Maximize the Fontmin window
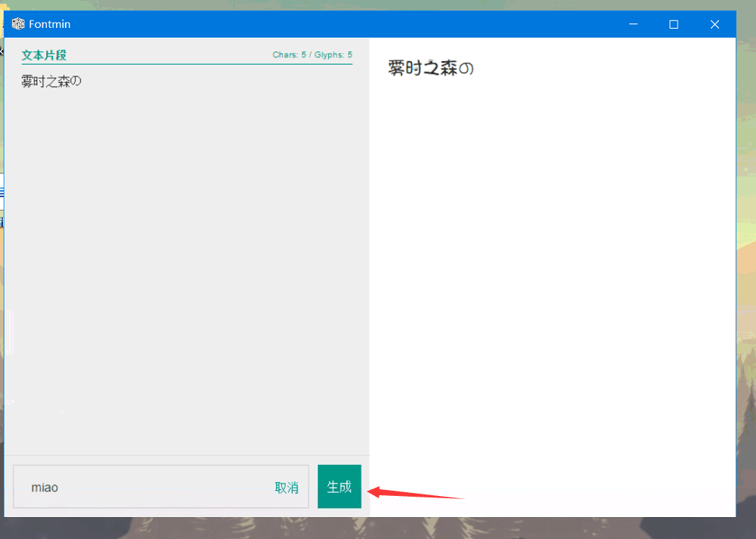The image size is (756, 539). (674, 24)
